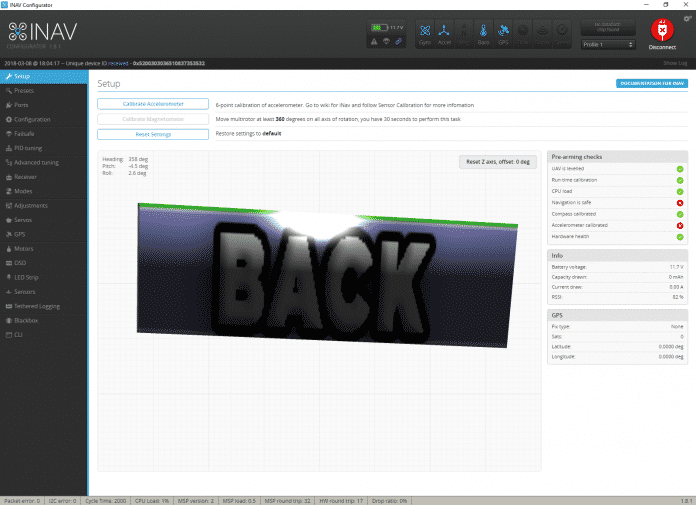The width and height of the screenshot is (696, 505).
Task: Click the Navigation is safe status icon
Action: coord(680,202)
